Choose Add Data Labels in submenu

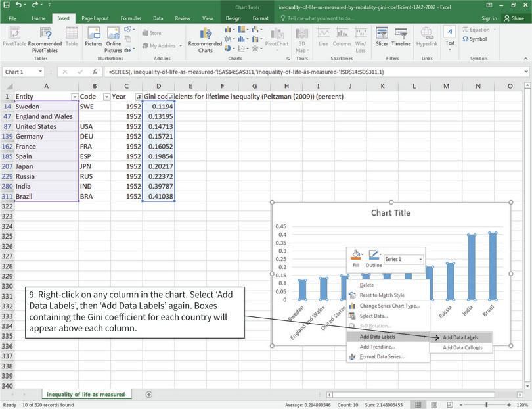click(x=461, y=337)
